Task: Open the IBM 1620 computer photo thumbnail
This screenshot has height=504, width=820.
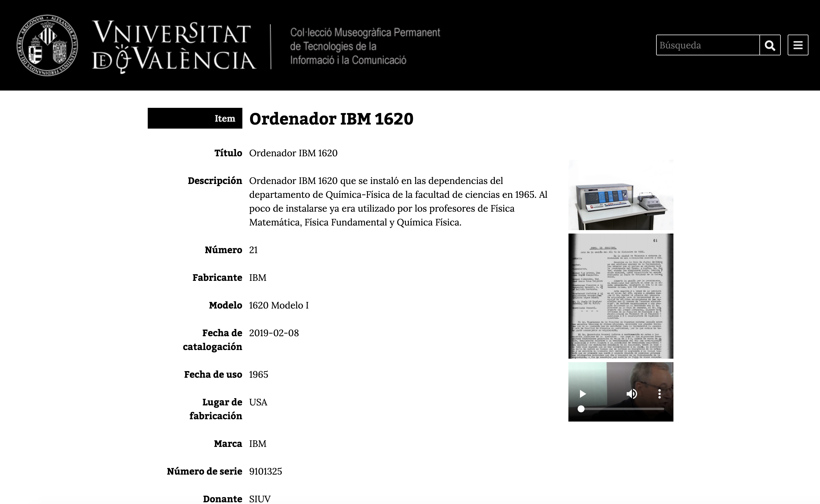Action: (621, 195)
